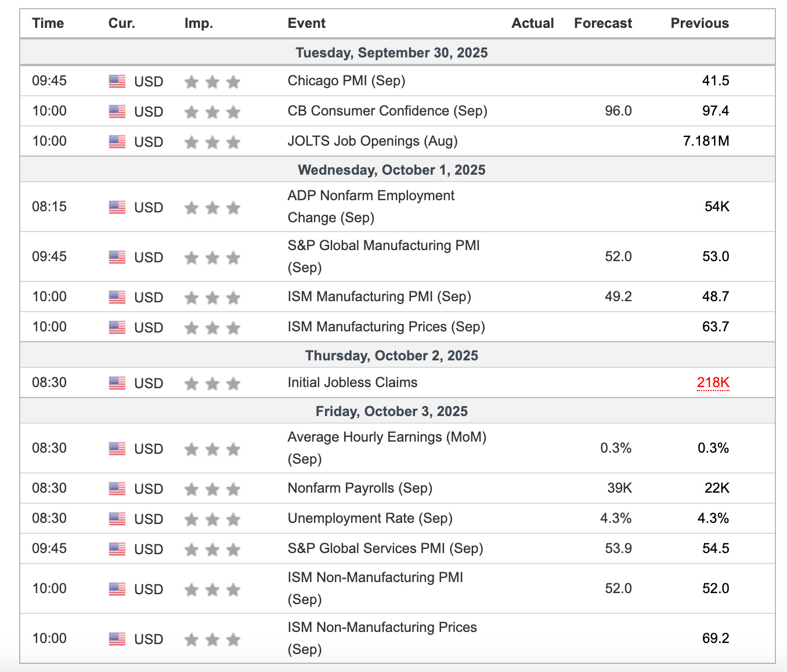Click the 53.9 forecast for S&P Services PMI
The height and width of the screenshot is (672, 787).
(x=619, y=548)
